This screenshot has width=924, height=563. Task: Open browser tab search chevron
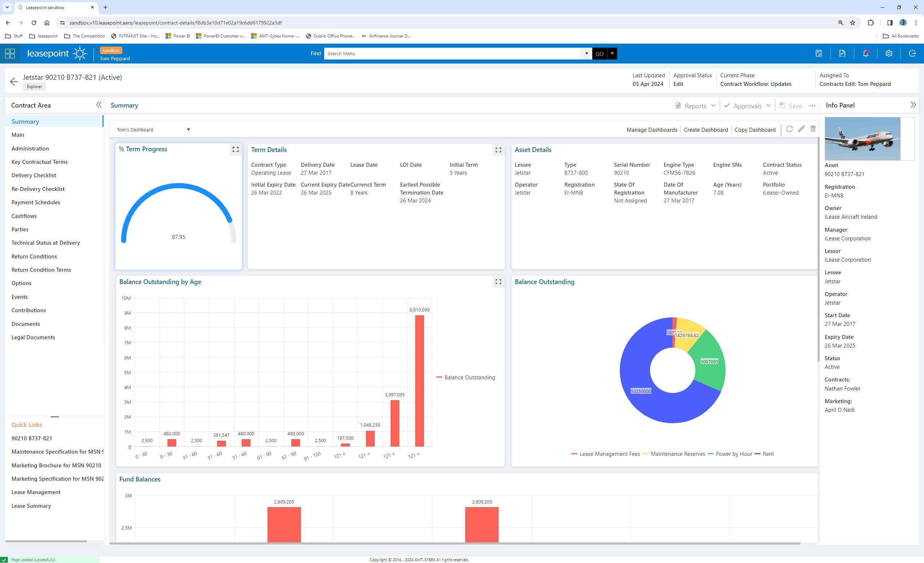pyautogui.click(x=7, y=7)
